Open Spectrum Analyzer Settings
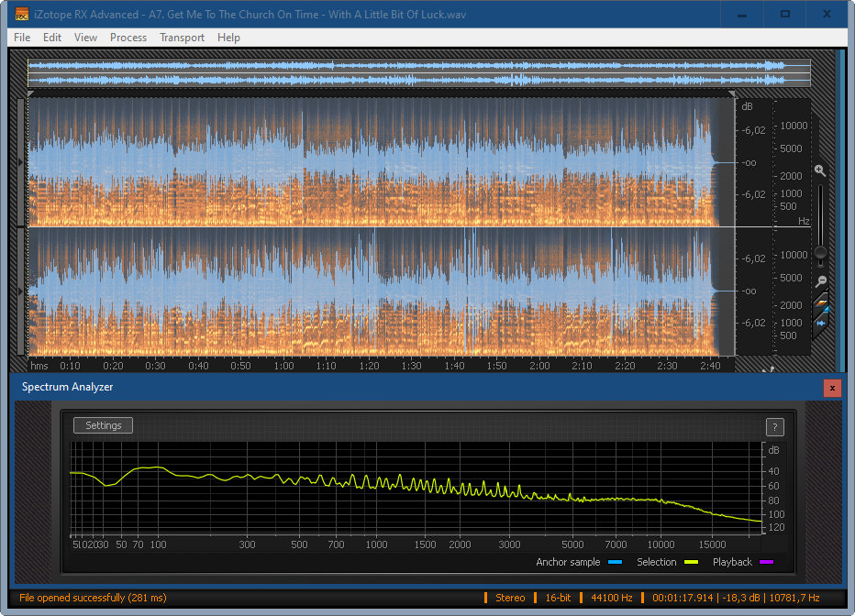 click(x=103, y=425)
